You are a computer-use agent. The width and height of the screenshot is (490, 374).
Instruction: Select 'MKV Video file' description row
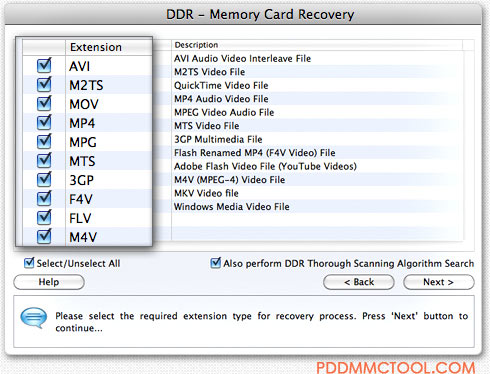(206, 193)
